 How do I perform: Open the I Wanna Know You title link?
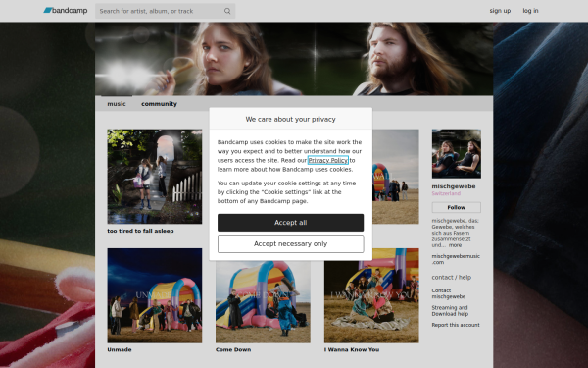[x=352, y=349]
